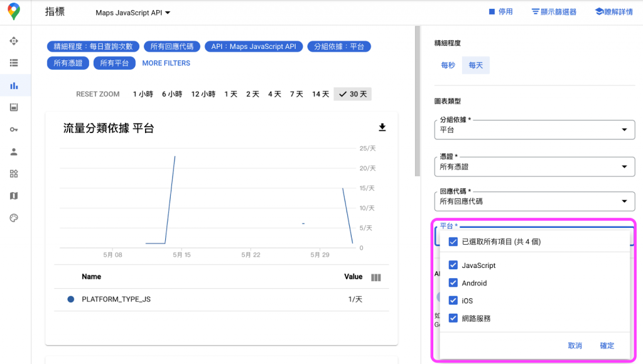643x364 pixels.
Task: Click the API：Maps JavaScript API chip
Action: point(254,46)
